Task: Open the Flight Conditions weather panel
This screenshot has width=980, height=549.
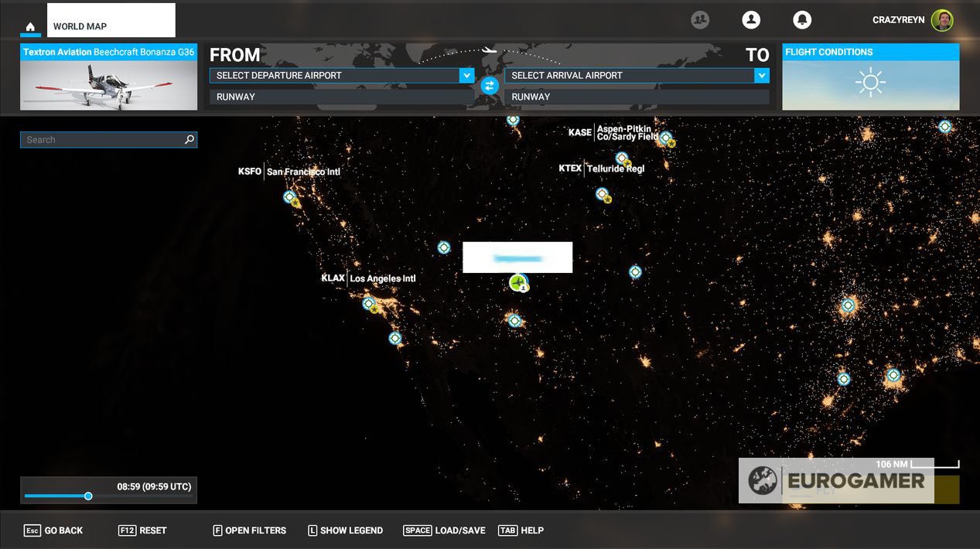Action: (x=870, y=77)
